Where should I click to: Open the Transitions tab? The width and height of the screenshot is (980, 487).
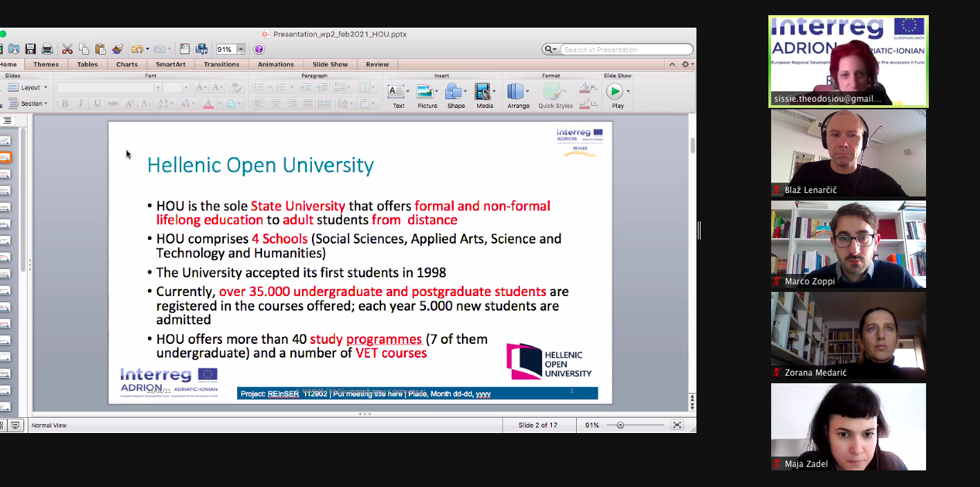(221, 64)
